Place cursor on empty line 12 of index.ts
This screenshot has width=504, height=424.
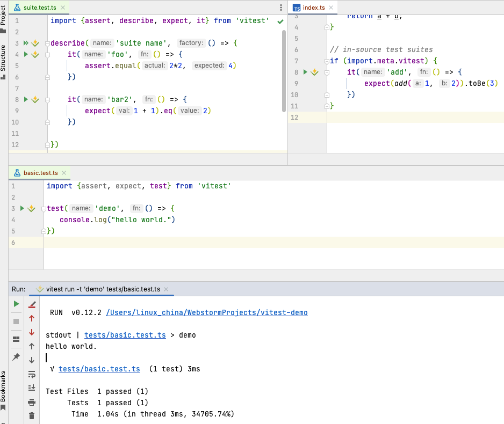[415, 118]
